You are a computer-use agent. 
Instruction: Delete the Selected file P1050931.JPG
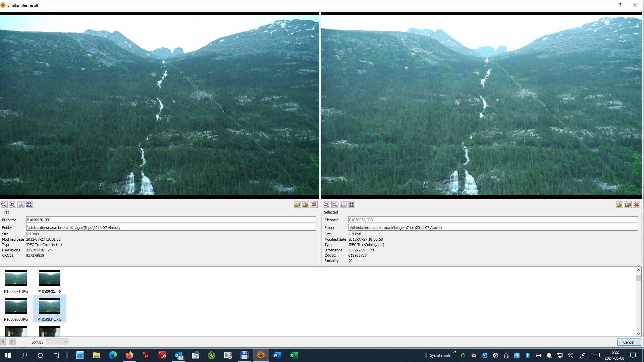coord(636,204)
